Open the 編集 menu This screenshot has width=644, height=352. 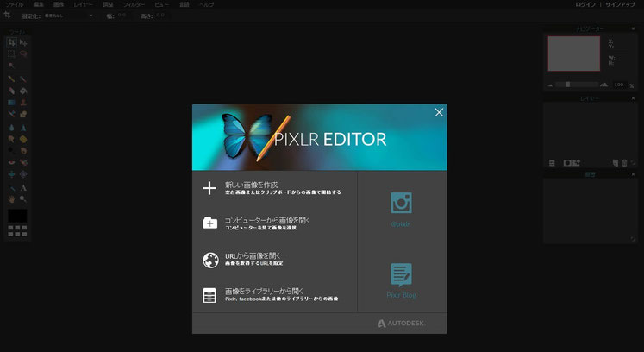(39, 4)
